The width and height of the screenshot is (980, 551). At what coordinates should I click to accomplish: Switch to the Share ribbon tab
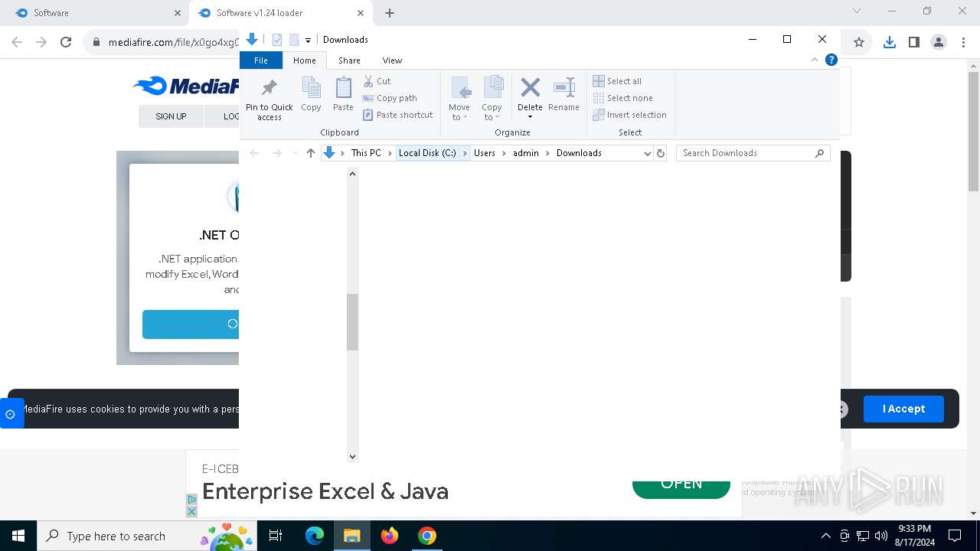tap(349, 60)
